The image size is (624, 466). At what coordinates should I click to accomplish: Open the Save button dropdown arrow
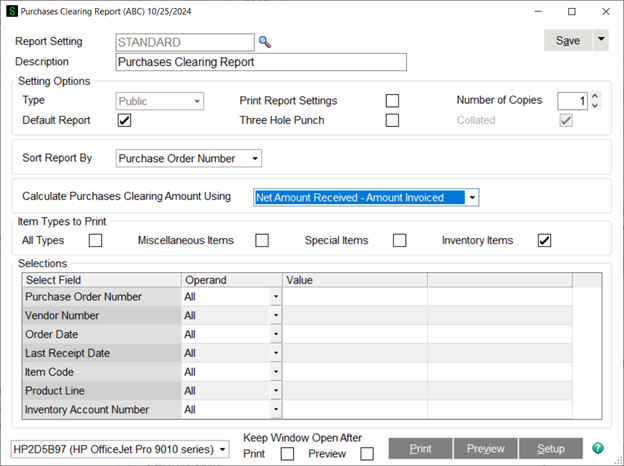point(600,40)
